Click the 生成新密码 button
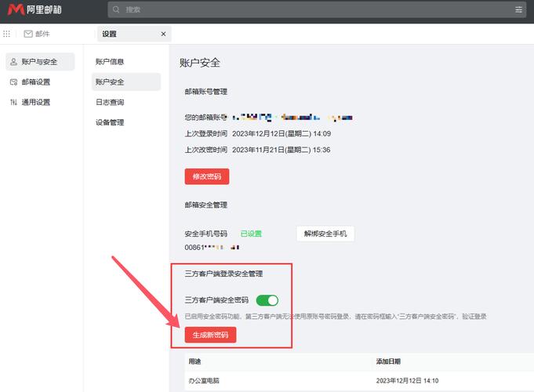 pyautogui.click(x=210, y=335)
